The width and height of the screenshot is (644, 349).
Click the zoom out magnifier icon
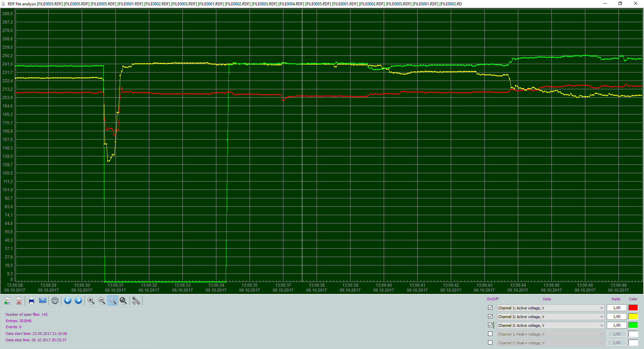[102, 301]
